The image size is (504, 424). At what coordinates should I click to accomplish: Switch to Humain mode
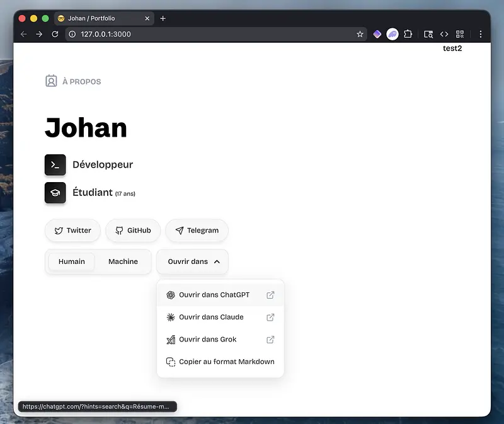click(x=72, y=261)
